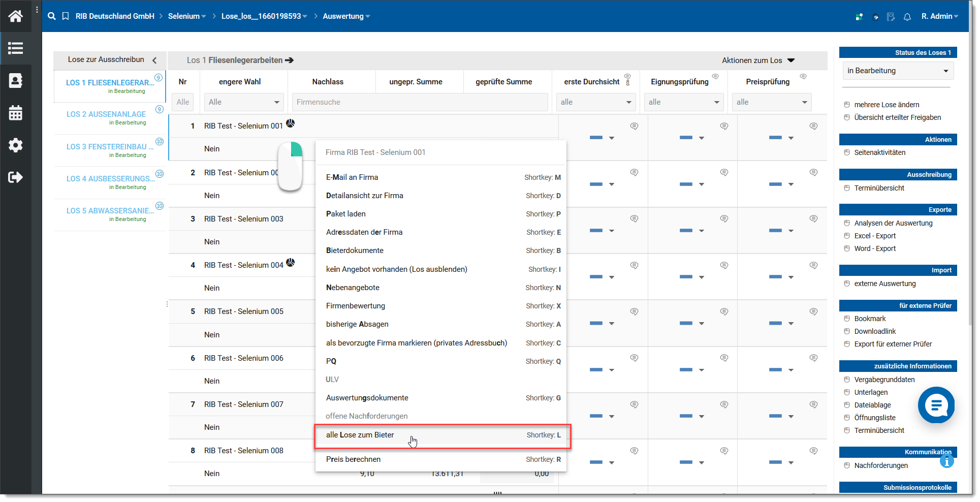The height and width of the screenshot is (502, 980).
Task: Click the Firmensuche input field
Action: [420, 102]
